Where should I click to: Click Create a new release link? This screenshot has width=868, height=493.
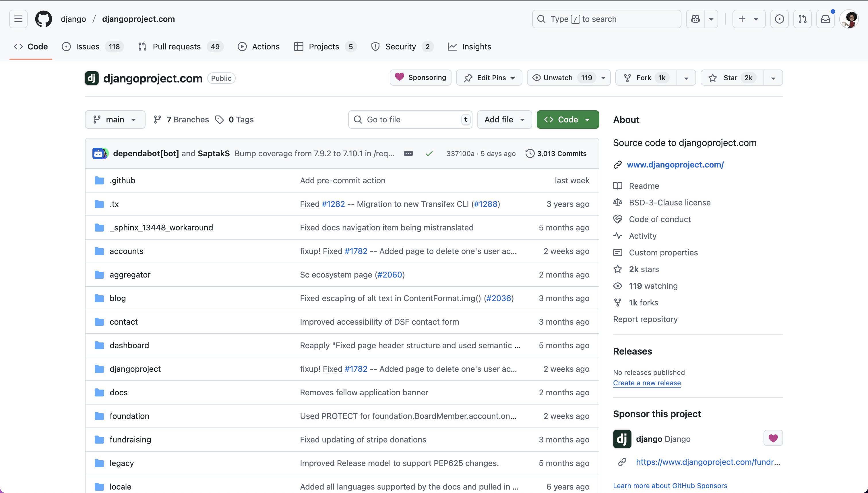pos(647,383)
